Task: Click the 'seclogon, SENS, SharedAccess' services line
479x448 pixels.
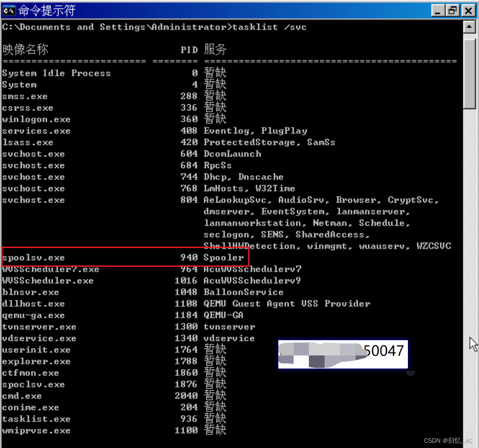Action: point(287,235)
